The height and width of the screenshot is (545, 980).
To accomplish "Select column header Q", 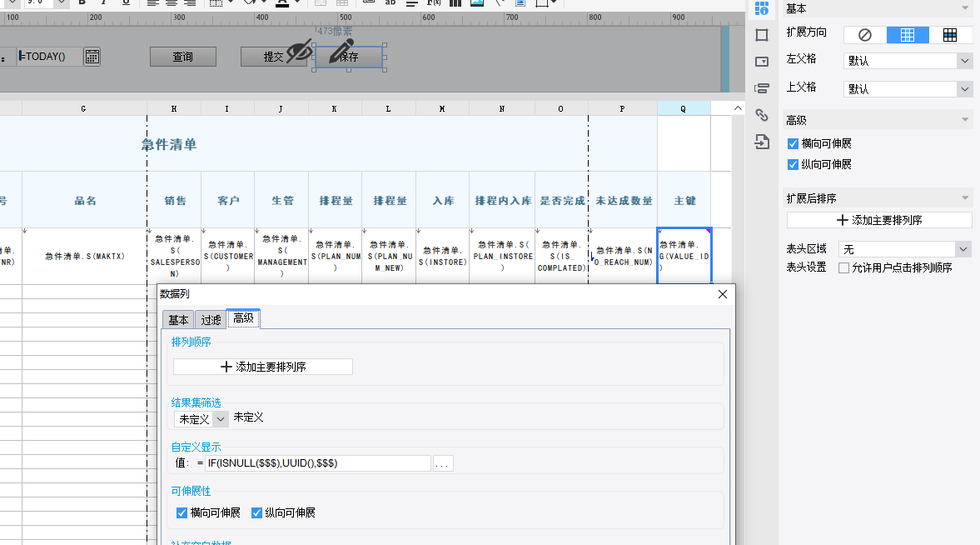I will (x=684, y=108).
